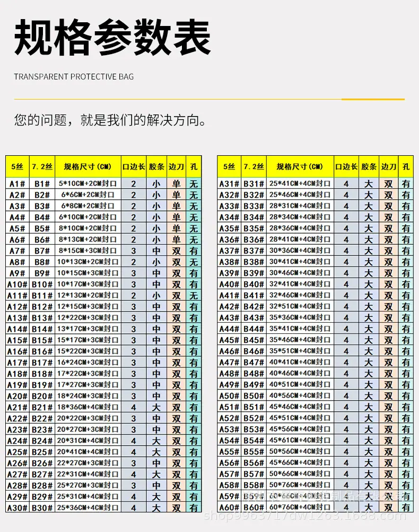The height and width of the screenshot is (532, 419).
Task: Click the 18*36CM+4CM封口 size cell
Action: click(88, 407)
